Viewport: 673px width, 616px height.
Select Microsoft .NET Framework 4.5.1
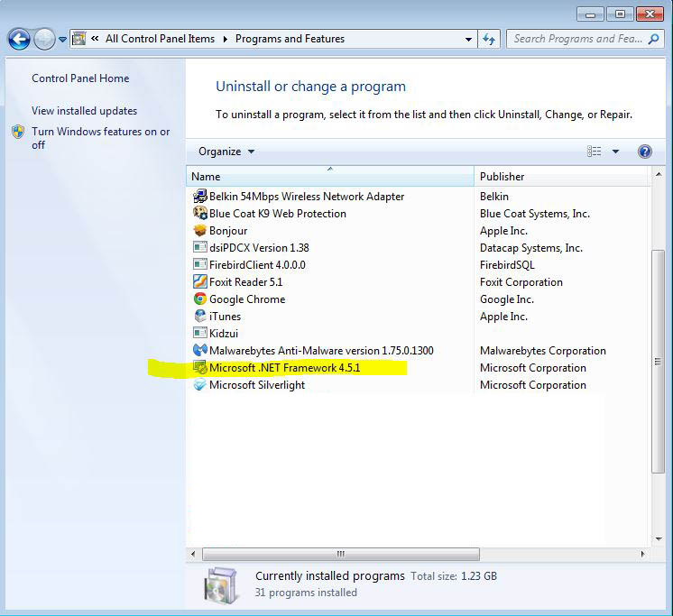pos(284,368)
